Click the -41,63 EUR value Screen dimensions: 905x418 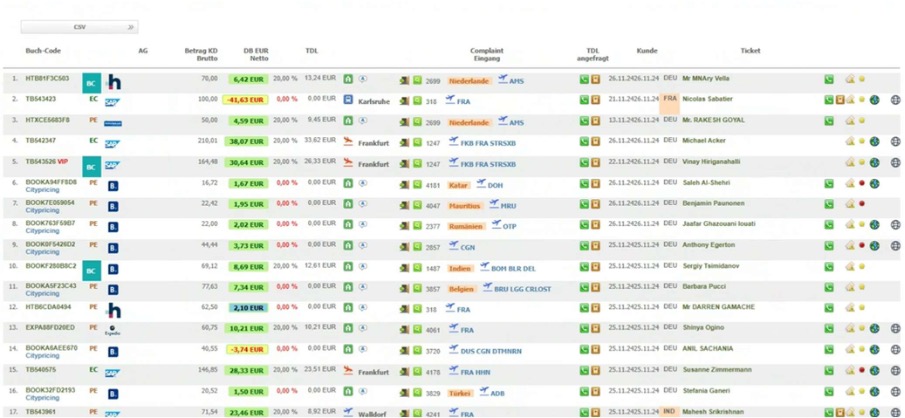tap(245, 100)
